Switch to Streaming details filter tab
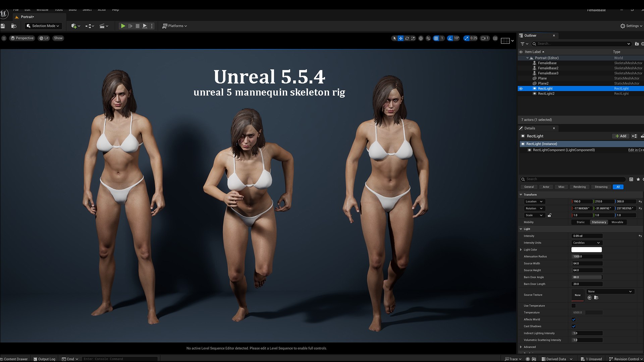The height and width of the screenshot is (362, 644). click(x=601, y=187)
